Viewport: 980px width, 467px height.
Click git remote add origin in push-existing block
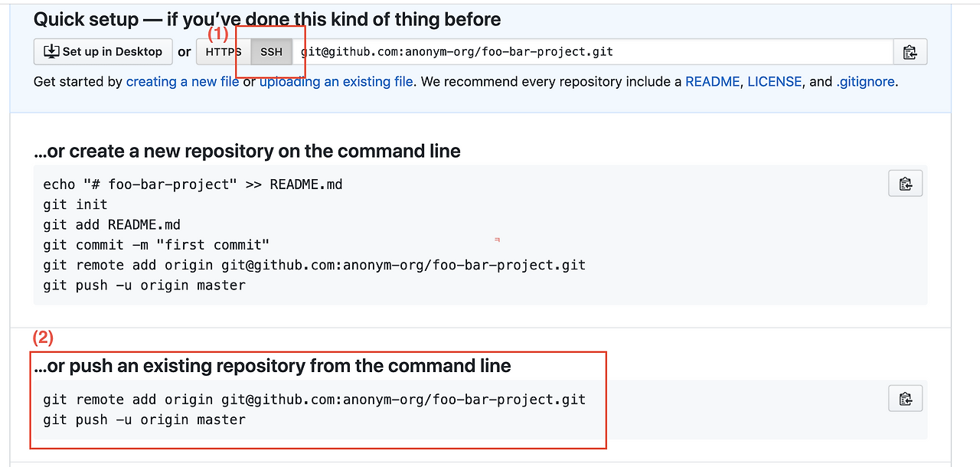(314, 400)
